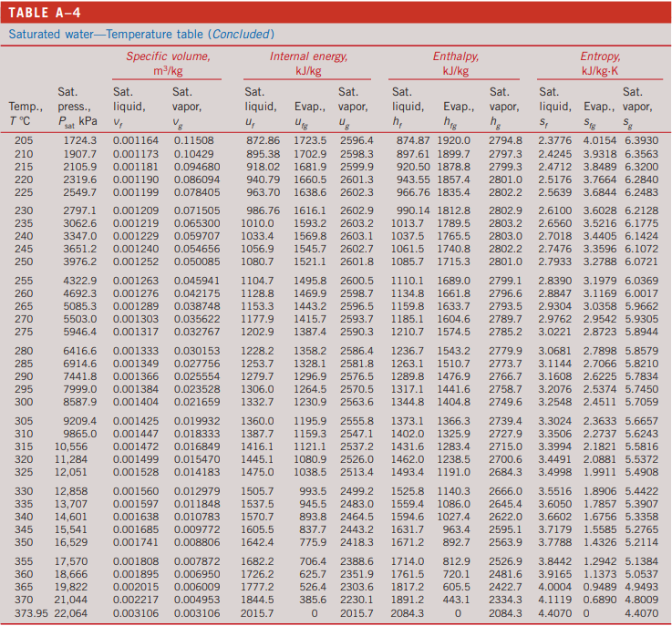Screen dimensions: 672x626
Task: Select temperature value 340
Action: tap(24, 518)
